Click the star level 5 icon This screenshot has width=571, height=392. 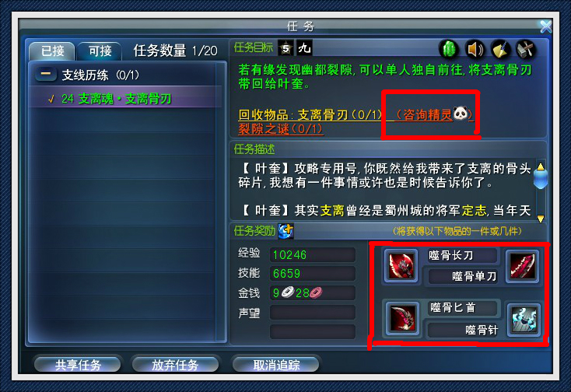coord(285,48)
